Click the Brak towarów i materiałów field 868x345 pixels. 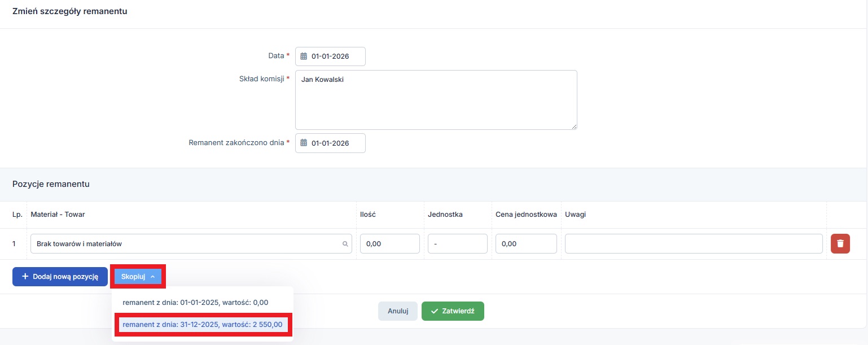coord(186,244)
